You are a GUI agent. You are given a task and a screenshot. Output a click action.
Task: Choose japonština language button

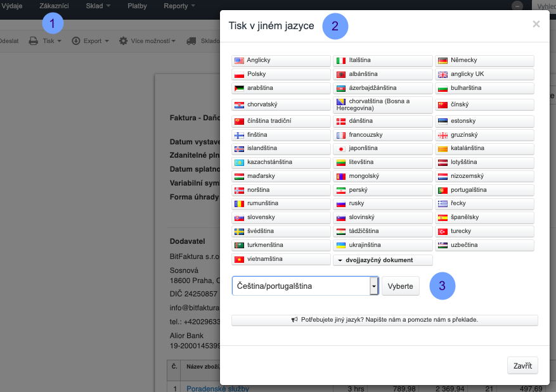click(x=383, y=148)
